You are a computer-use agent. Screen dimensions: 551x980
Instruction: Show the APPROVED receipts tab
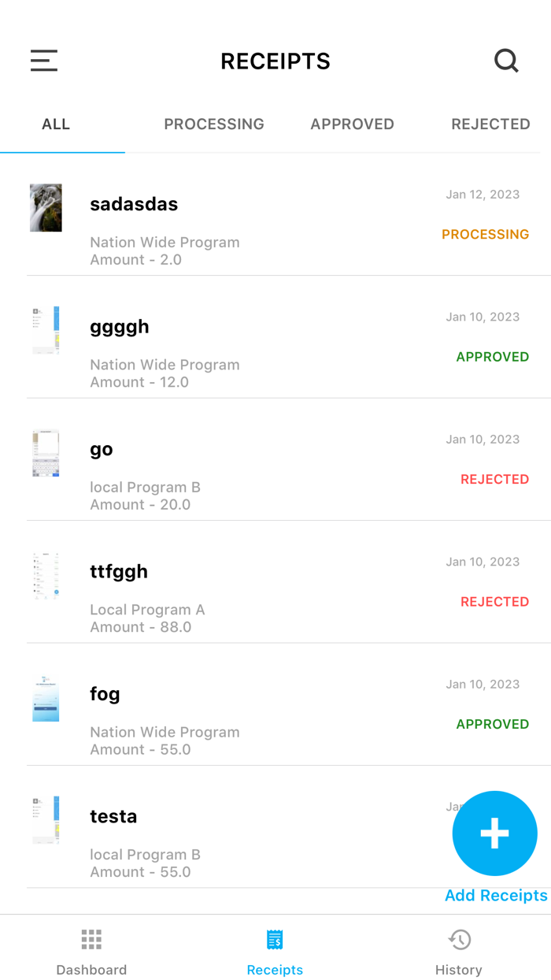tap(352, 124)
